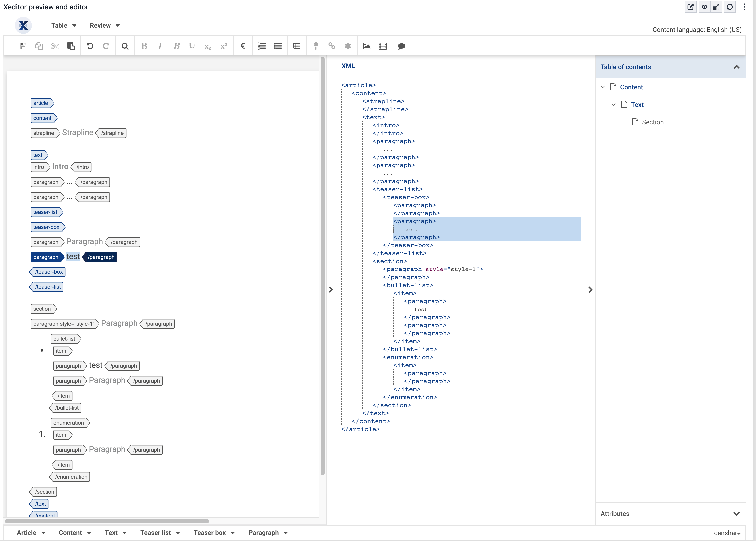Enable subscript formatting
The image size is (756, 541).
[x=208, y=46]
